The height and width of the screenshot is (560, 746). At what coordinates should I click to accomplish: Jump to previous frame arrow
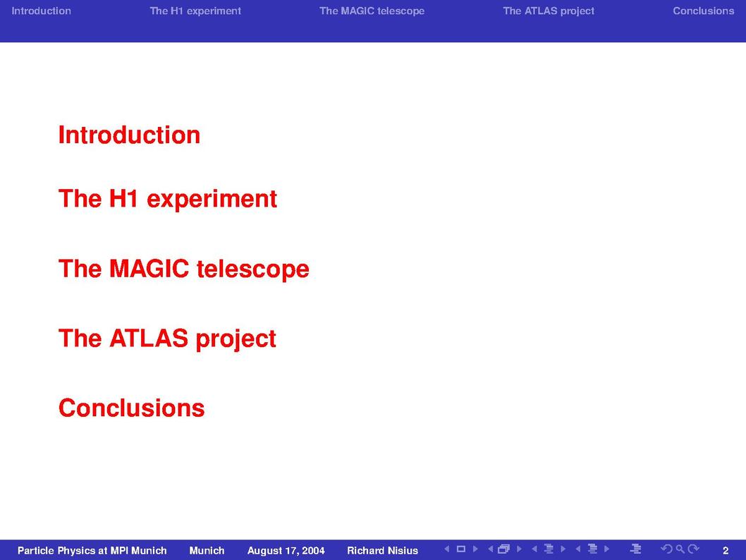tap(491, 549)
